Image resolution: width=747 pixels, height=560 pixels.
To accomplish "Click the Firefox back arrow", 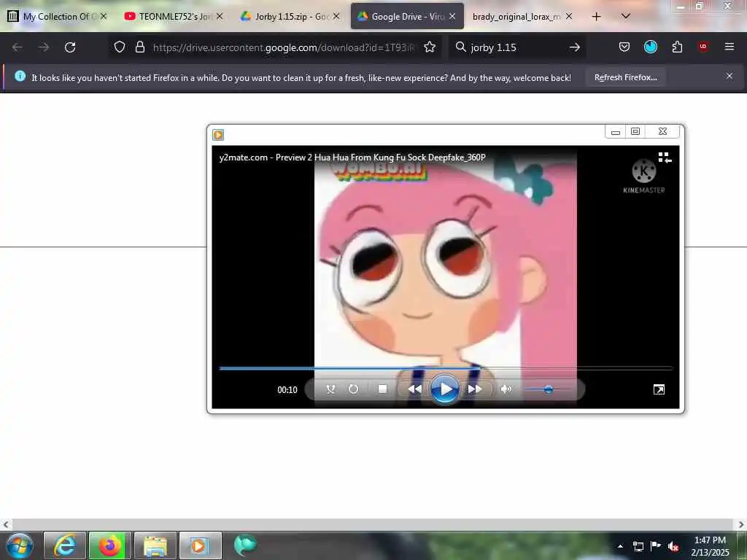I will coord(18,47).
